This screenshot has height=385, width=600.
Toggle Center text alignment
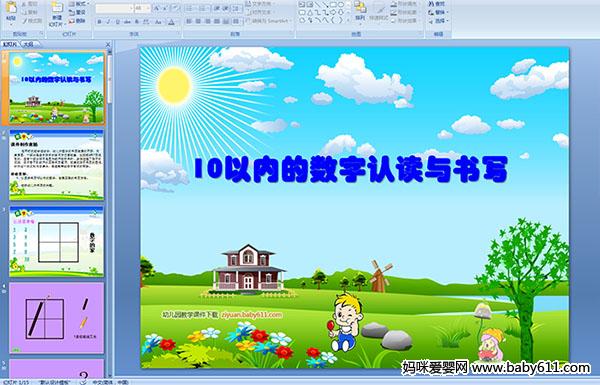point(198,21)
